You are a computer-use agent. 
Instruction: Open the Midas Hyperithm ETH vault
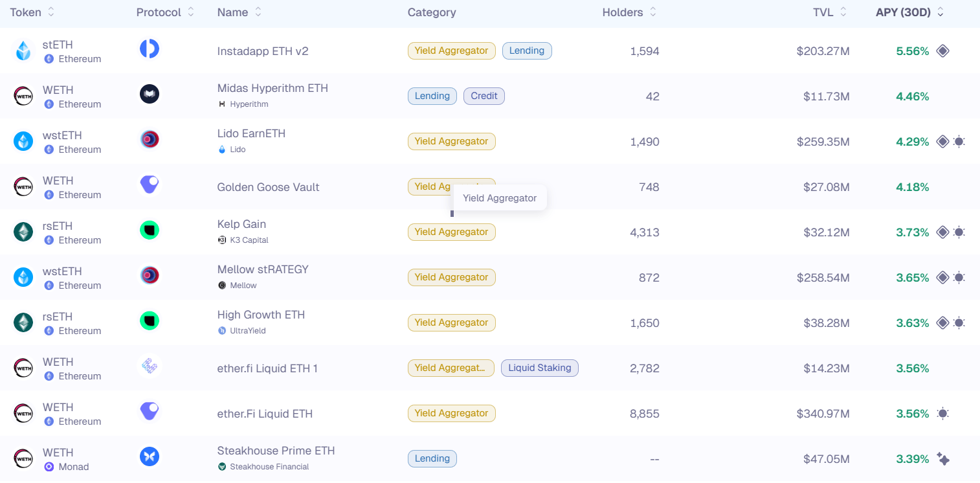click(273, 88)
